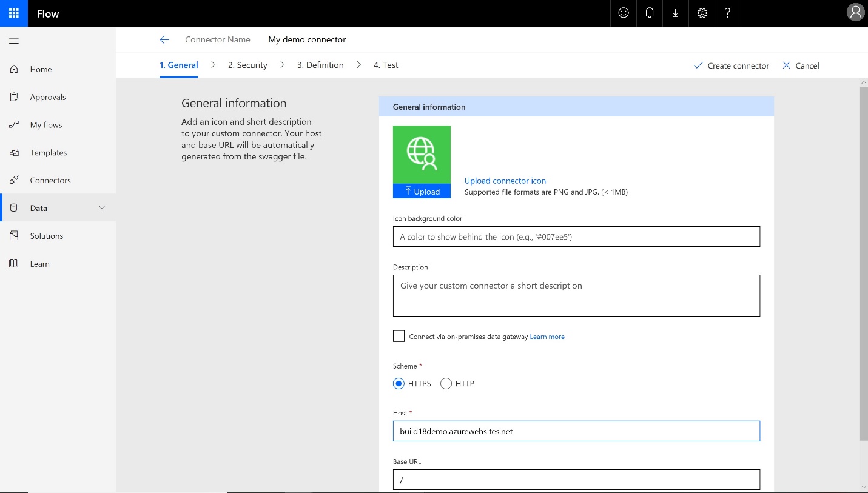The width and height of the screenshot is (868, 493).
Task: Open the app launcher waffle icon
Action: [x=13, y=13]
